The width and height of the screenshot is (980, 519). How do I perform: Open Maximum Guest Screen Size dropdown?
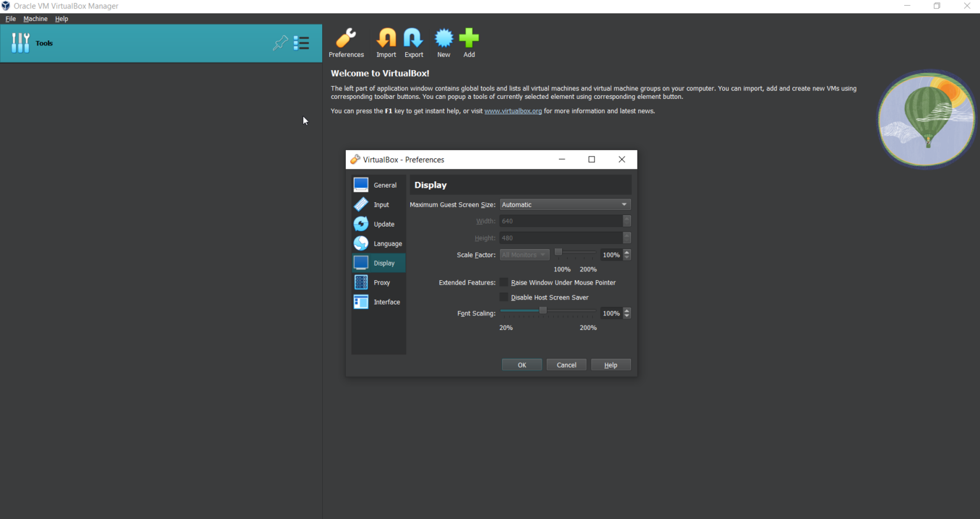pos(565,204)
